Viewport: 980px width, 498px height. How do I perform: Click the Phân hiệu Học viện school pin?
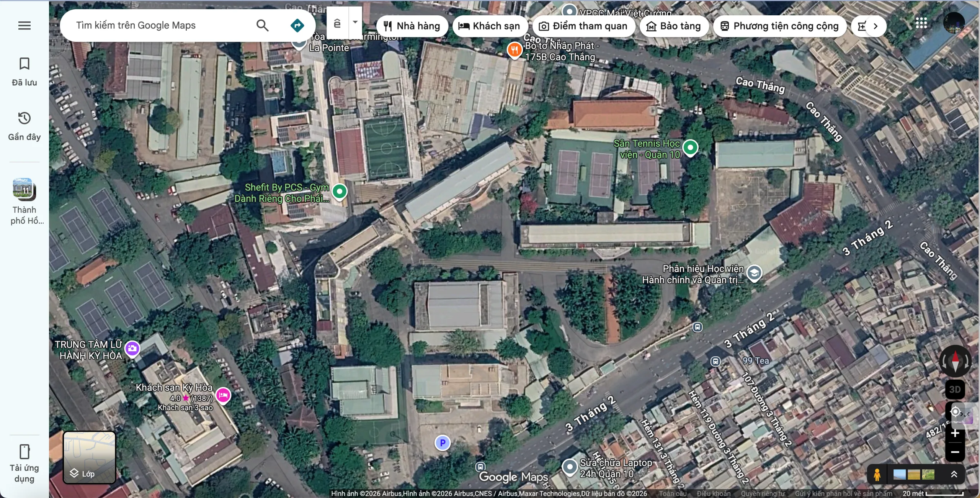(x=754, y=274)
